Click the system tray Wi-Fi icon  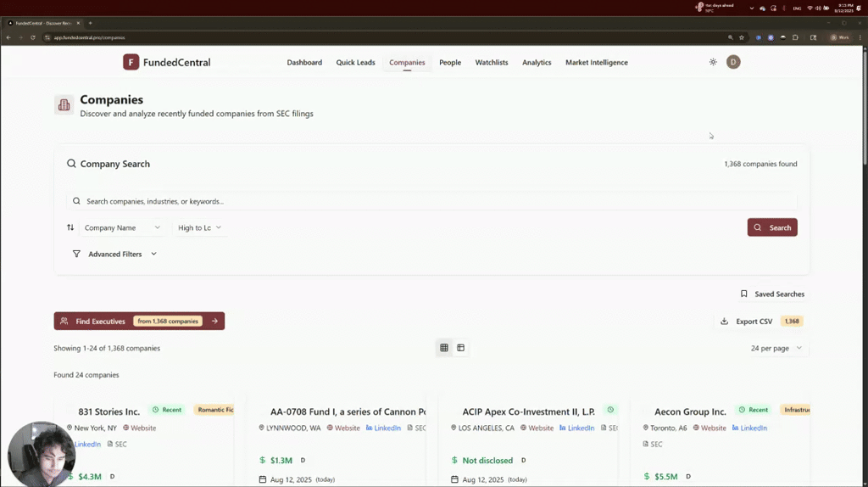pyautogui.click(x=810, y=8)
